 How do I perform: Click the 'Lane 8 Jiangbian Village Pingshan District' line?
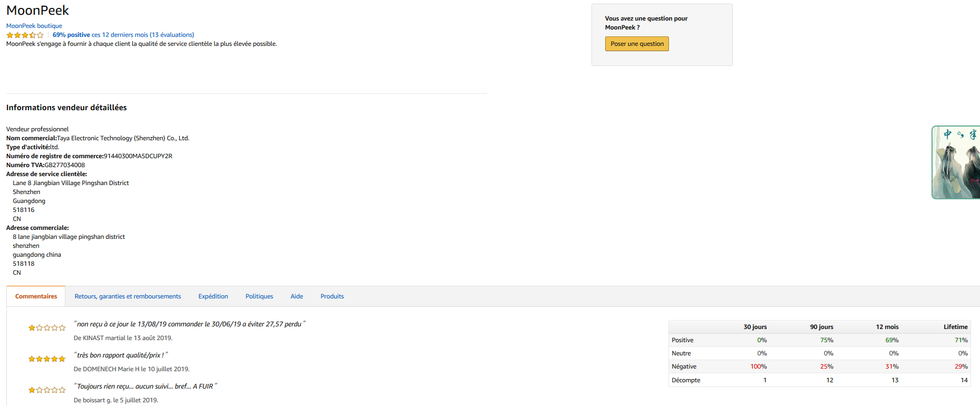[x=71, y=183]
